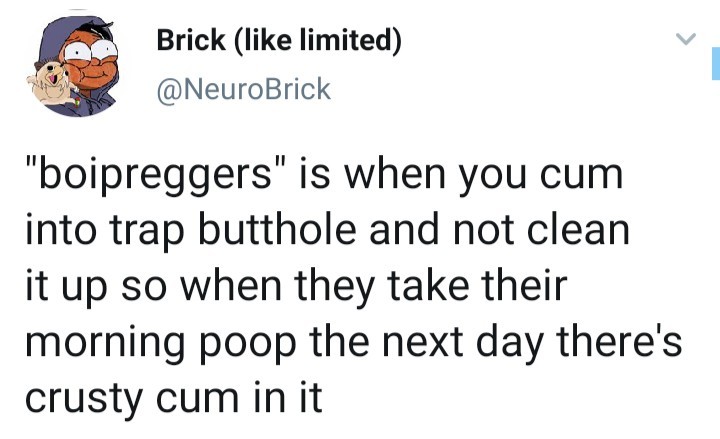
Task: Select the quoted first word of the tweet
Action: [x=156, y=176]
